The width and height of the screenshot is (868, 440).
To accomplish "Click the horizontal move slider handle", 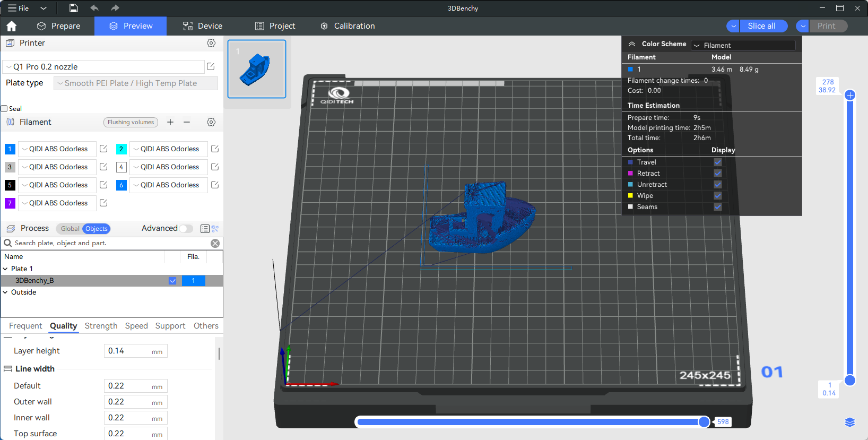I will (x=704, y=422).
